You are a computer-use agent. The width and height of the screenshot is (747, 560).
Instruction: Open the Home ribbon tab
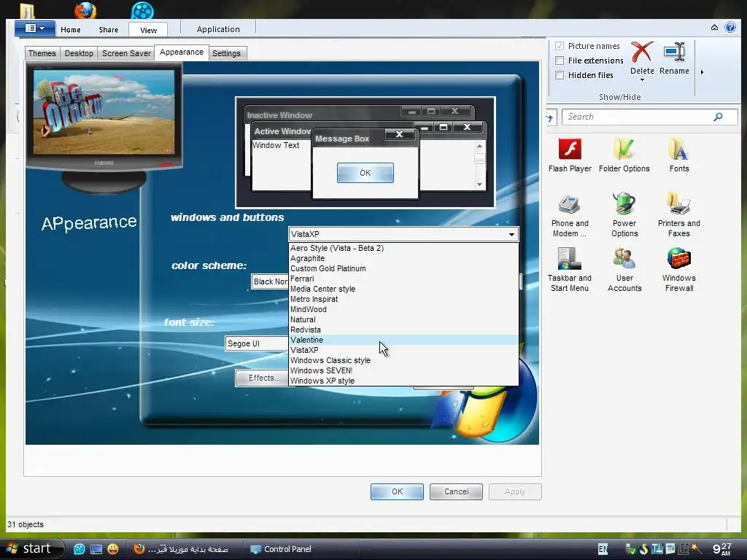(x=71, y=29)
